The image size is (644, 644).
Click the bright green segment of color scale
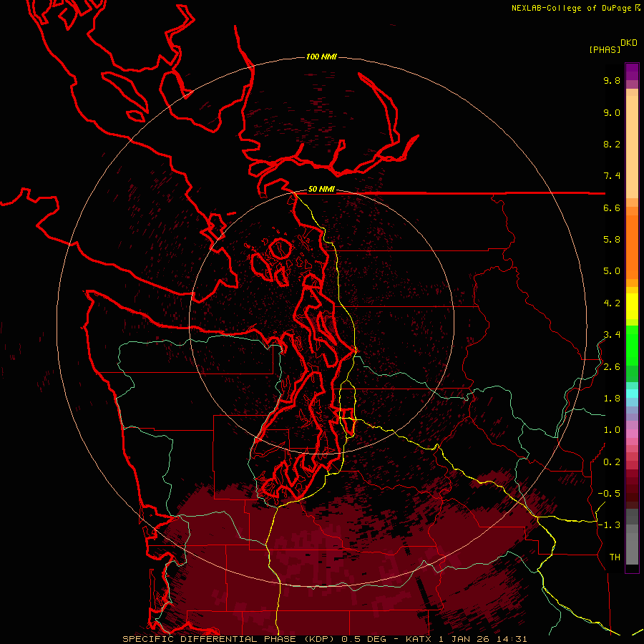(x=632, y=346)
